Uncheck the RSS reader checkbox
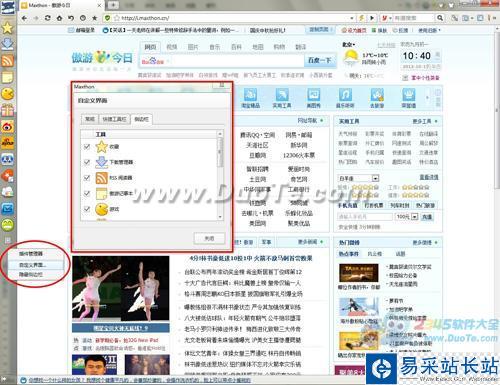The height and width of the screenshot is (385, 500). pos(87,178)
